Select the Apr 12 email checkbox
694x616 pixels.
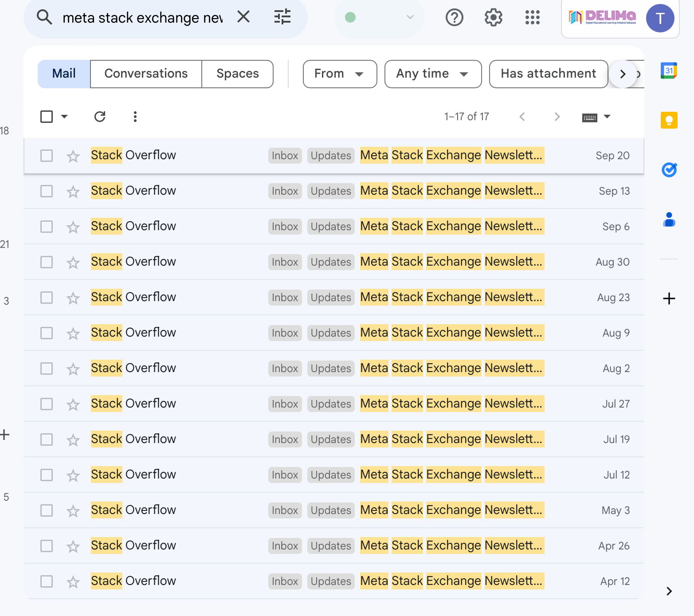pos(47,581)
